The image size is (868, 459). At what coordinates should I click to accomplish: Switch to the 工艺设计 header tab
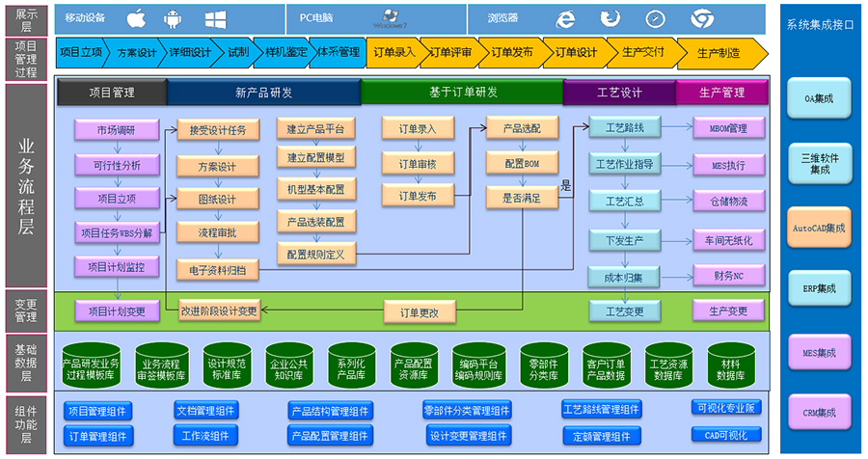coord(619,93)
